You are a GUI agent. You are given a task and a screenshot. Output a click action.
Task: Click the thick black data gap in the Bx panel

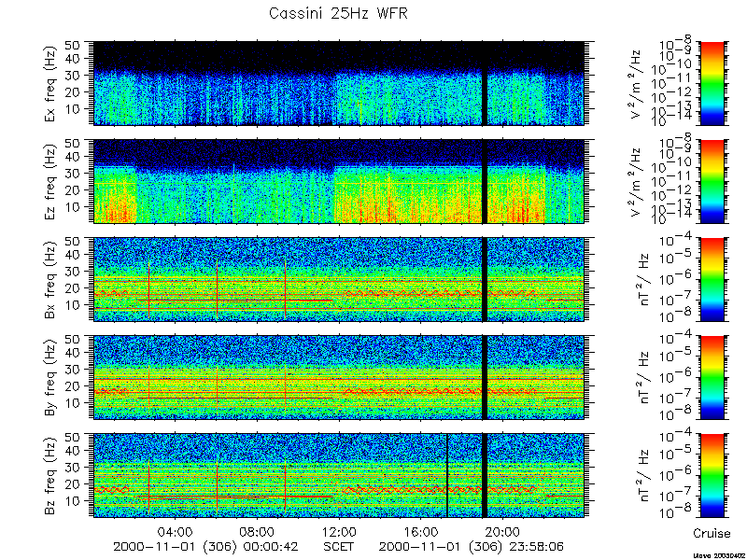tap(485, 279)
